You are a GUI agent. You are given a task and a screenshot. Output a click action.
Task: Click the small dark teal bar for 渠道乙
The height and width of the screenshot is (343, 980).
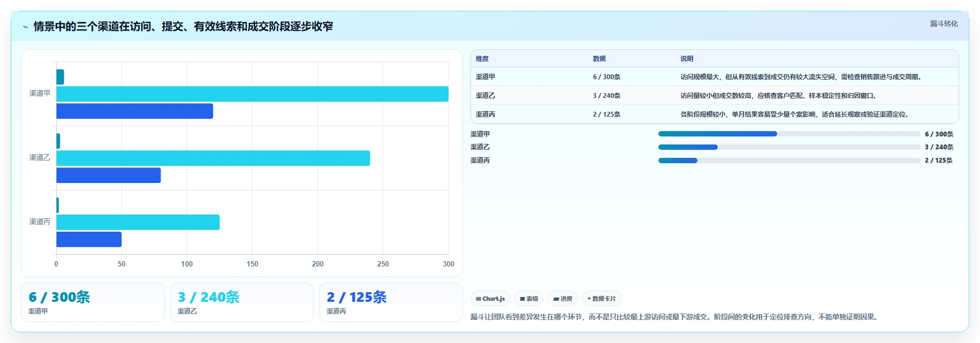[58, 141]
